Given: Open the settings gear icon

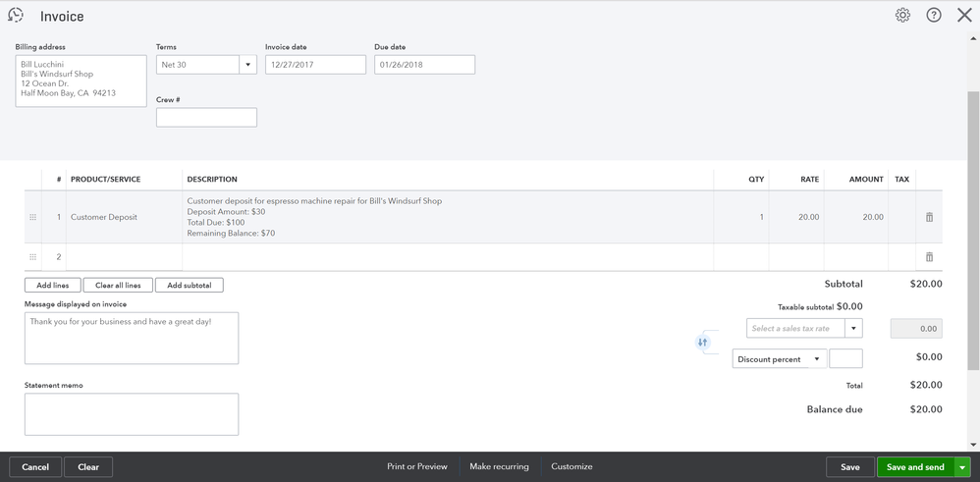Looking at the screenshot, I should [902, 16].
